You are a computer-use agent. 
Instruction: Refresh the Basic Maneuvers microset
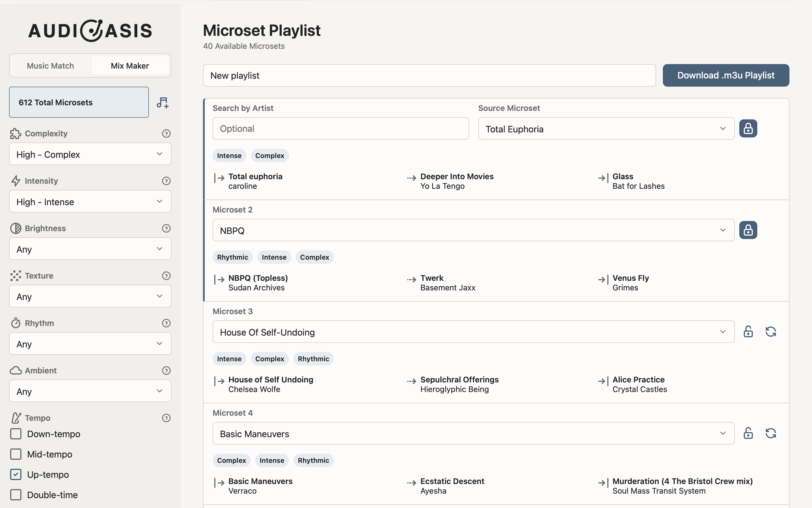click(771, 433)
